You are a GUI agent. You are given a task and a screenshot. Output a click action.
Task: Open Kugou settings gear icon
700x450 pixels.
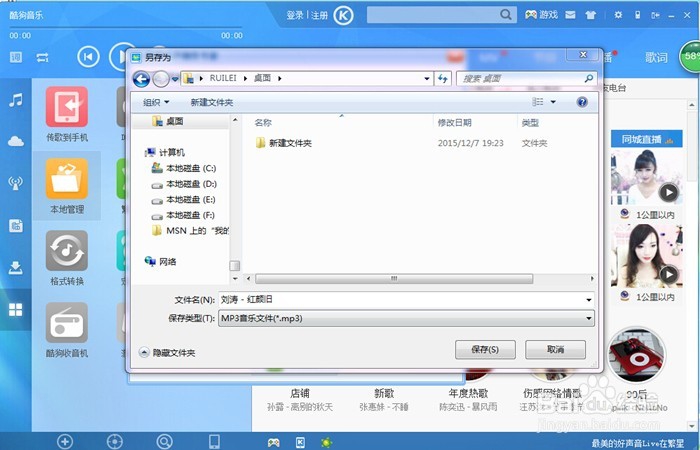point(618,15)
